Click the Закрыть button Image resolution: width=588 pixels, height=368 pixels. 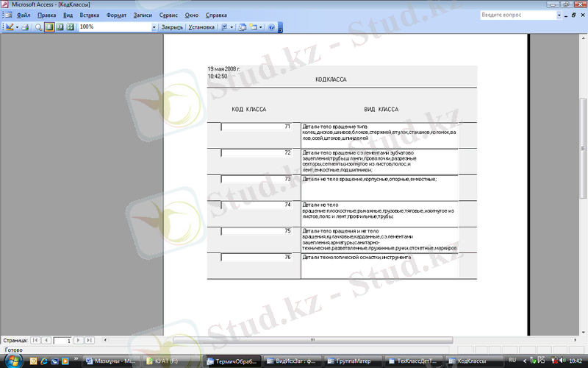pos(172,27)
